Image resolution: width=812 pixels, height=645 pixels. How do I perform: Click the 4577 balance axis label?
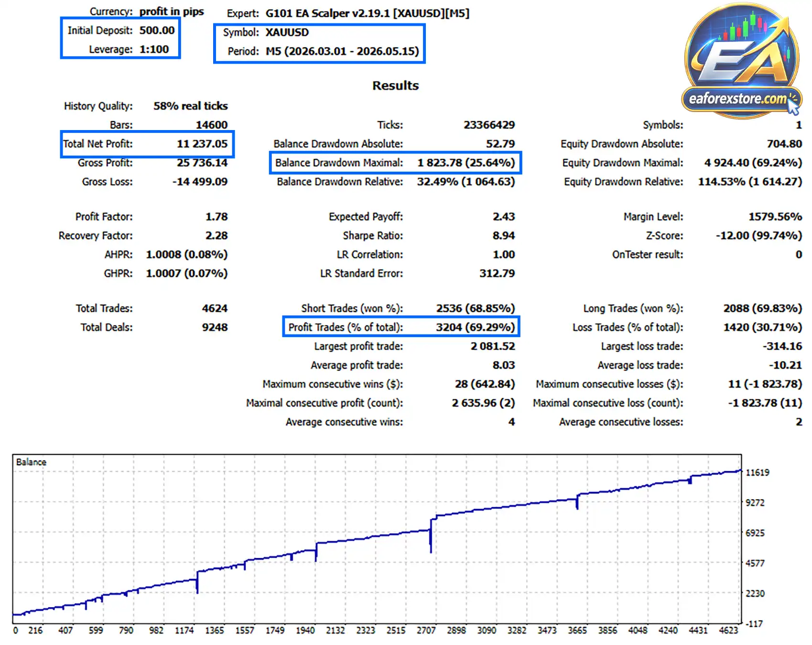click(755, 563)
